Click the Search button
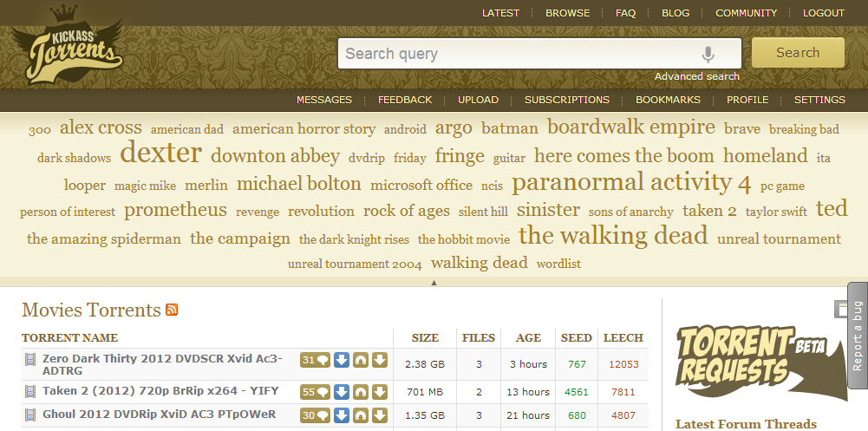Screen dimensions: 868x431 point(798,53)
